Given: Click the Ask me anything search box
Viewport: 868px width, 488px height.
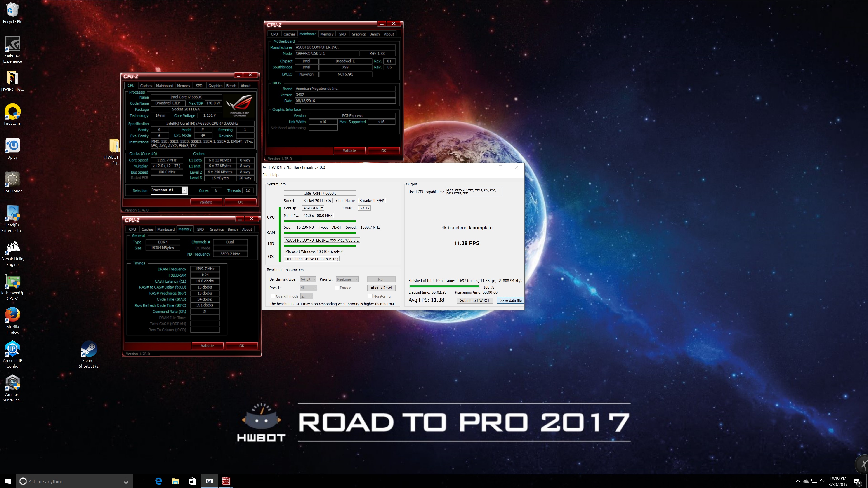Looking at the screenshot, I should pyautogui.click(x=74, y=481).
